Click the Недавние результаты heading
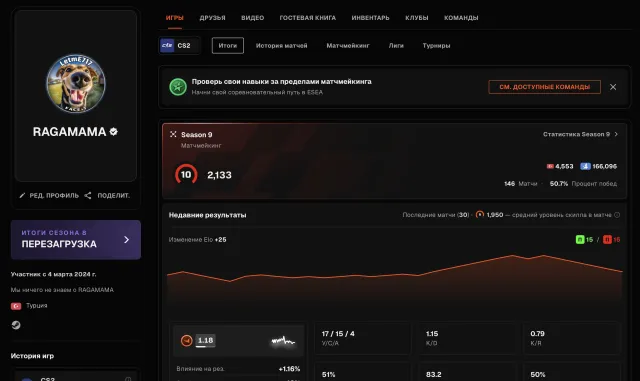 pos(207,215)
